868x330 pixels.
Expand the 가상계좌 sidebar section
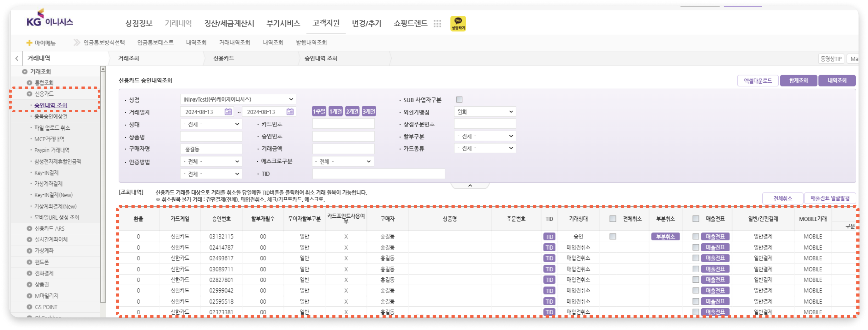click(29, 250)
